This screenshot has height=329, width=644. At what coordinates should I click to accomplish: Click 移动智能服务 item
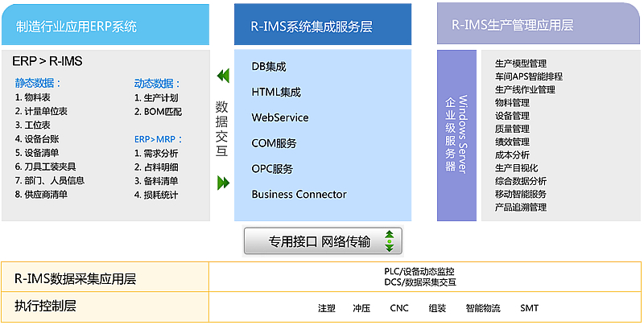[x=521, y=194]
